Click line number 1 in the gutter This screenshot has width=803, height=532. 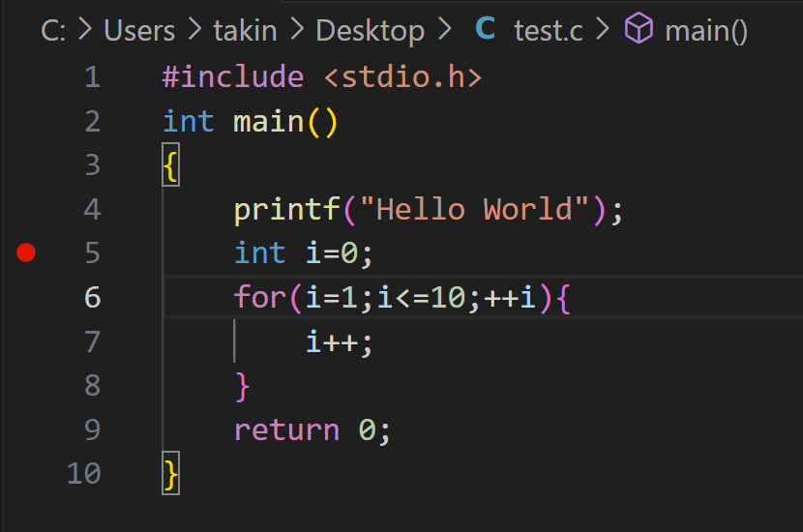pos(91,77)
